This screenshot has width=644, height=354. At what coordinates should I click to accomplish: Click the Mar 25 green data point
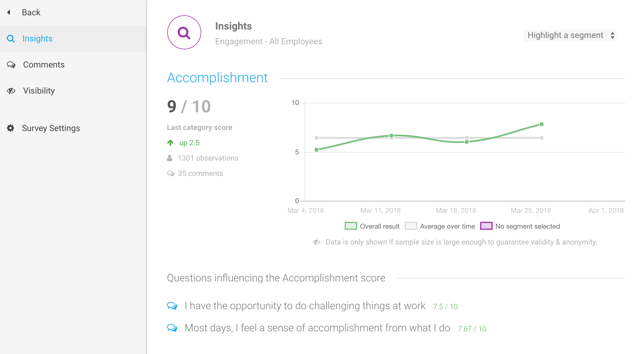tap(541, 124)
